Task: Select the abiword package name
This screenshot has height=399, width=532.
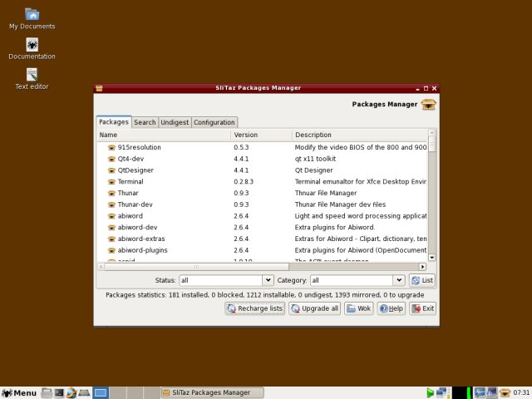Action: coord(131,216)
